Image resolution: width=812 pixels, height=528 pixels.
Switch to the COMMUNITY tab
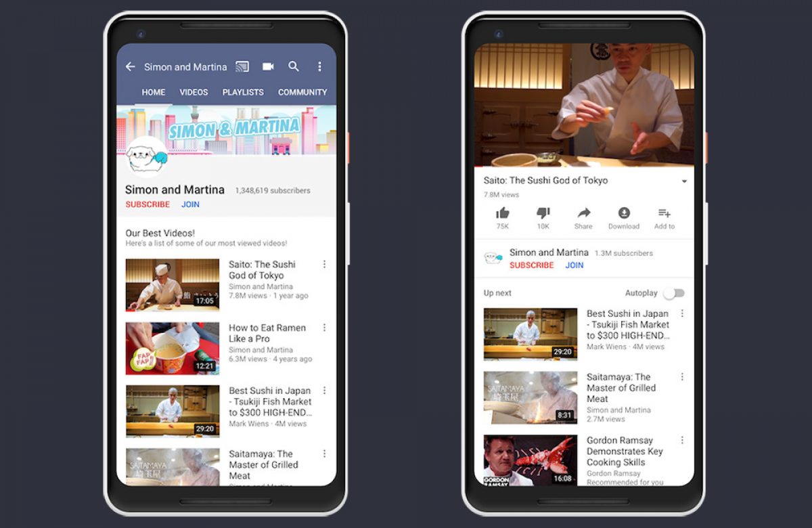pyautogui.click(x=302, y=92)
